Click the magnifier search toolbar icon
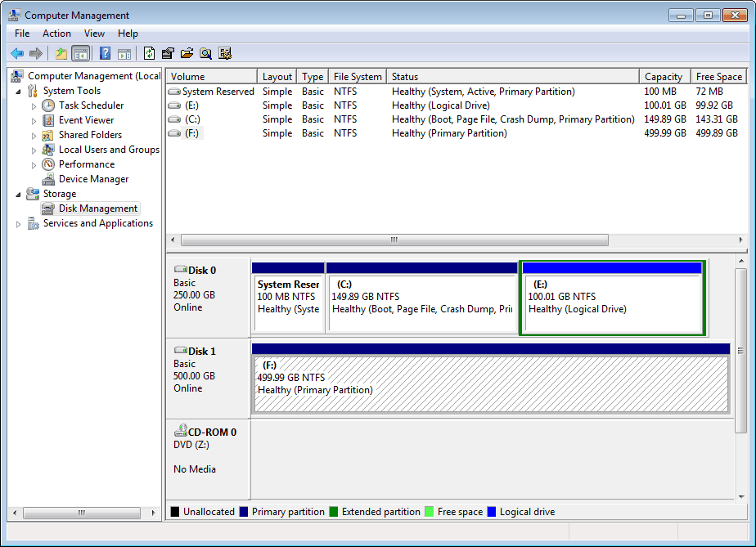Image resolution: width=756 pixels, height=547 pixels. [x=206, y=53]
